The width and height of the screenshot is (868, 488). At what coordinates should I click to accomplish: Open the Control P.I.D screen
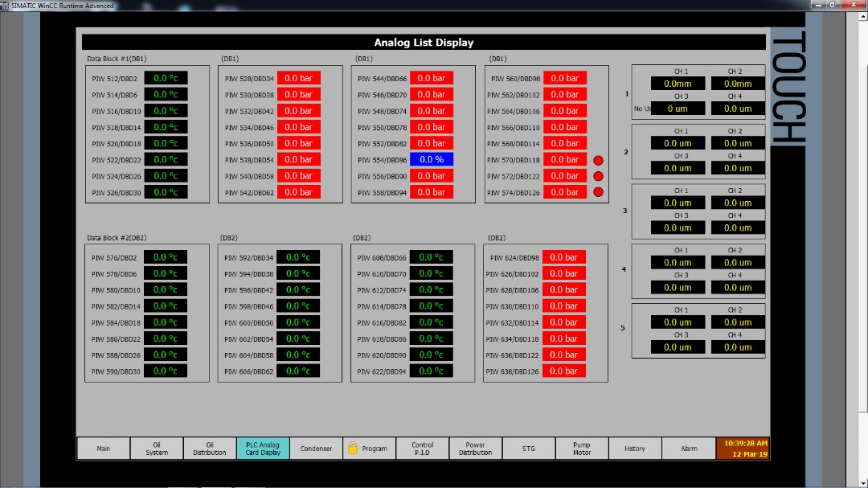(x=422, y=449)
